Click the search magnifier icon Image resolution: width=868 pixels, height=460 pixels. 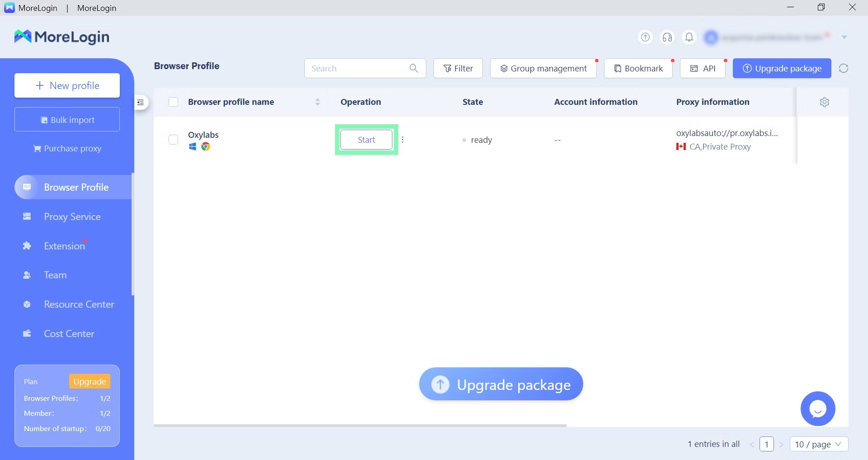tap(414, 68)
